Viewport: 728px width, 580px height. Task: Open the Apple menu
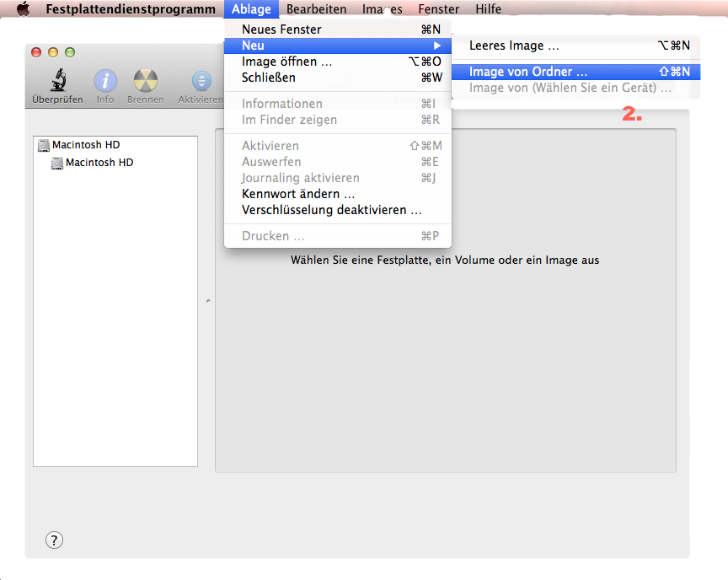point(24,8)
